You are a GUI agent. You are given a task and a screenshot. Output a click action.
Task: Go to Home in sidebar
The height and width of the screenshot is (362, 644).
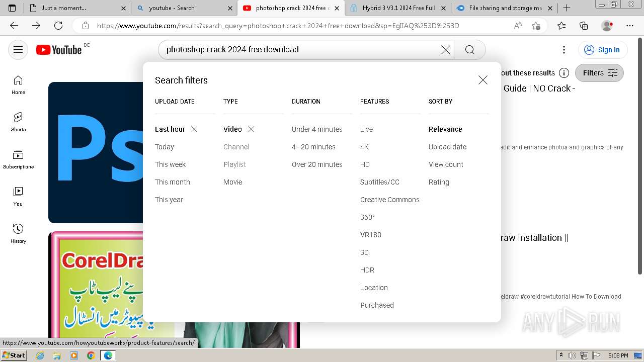[18, 85]
